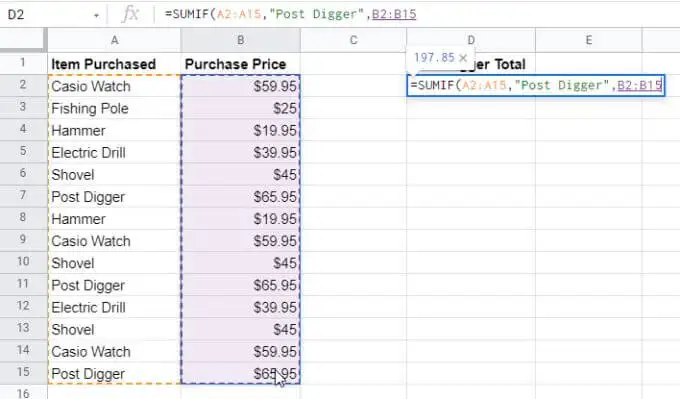Select column C header
This screenshot has height=399, width=680.
pos(353,40)
